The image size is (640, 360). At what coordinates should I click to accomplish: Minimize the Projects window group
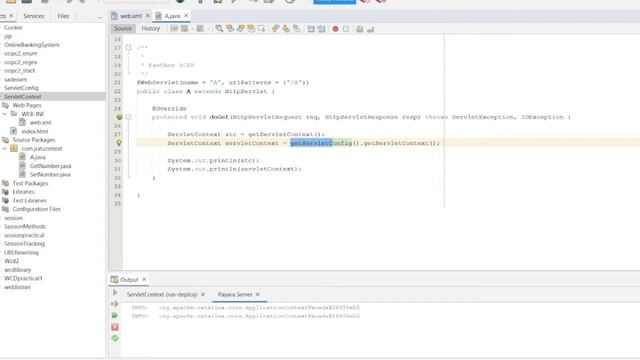(100, 17)
